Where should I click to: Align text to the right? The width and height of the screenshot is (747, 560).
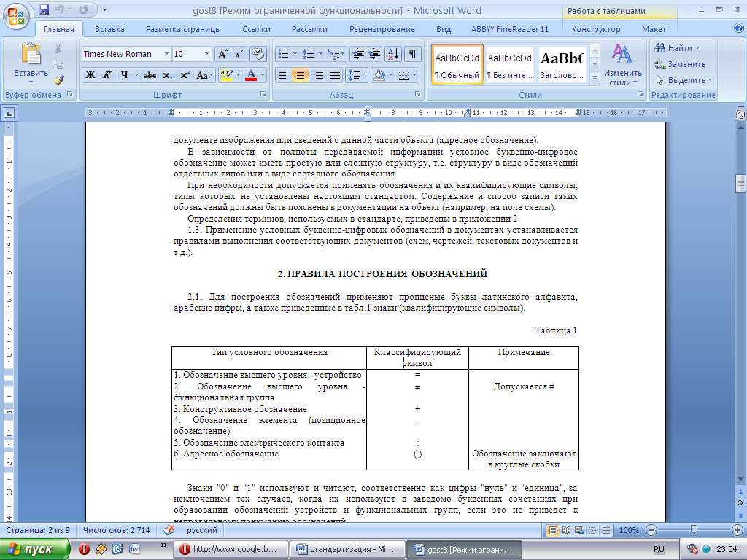(317, 75)
